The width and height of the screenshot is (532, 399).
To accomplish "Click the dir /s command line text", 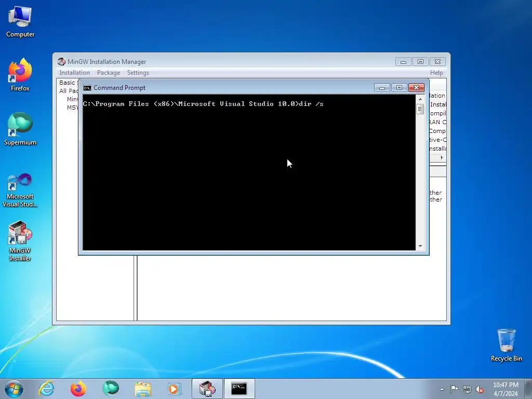I will click(311, 104).
